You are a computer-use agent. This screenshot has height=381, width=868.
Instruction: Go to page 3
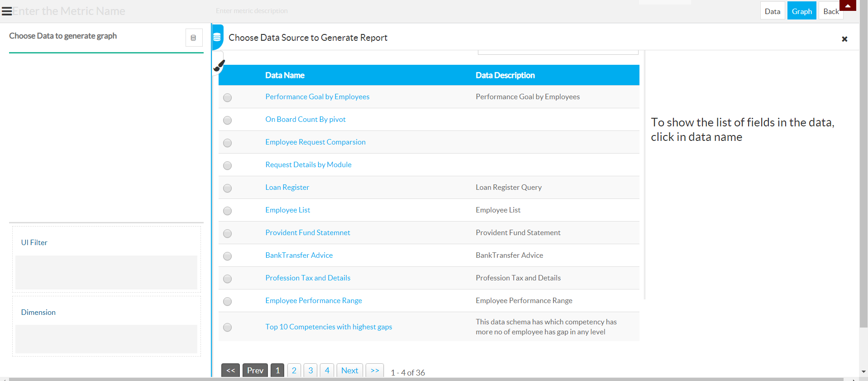click(x=310, y=370)
